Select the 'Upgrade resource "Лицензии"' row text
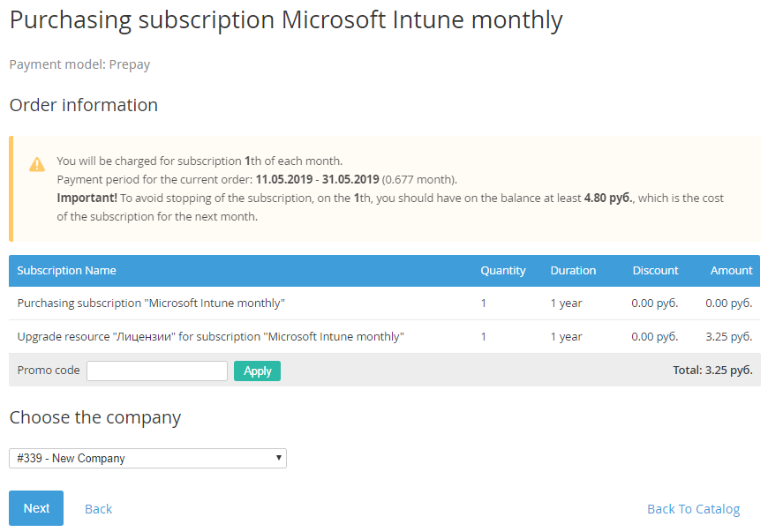Image resolution: width=768 pixels, height=532 pixels. [x=211, y=337]
